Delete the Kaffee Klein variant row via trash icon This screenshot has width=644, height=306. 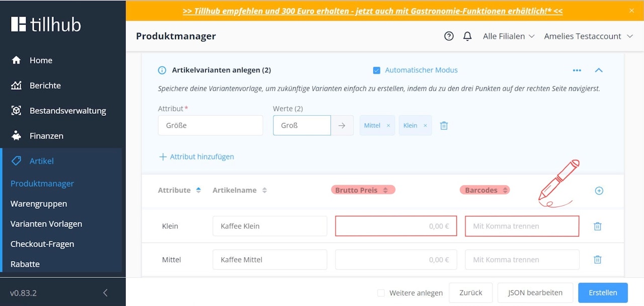[597, 226]
